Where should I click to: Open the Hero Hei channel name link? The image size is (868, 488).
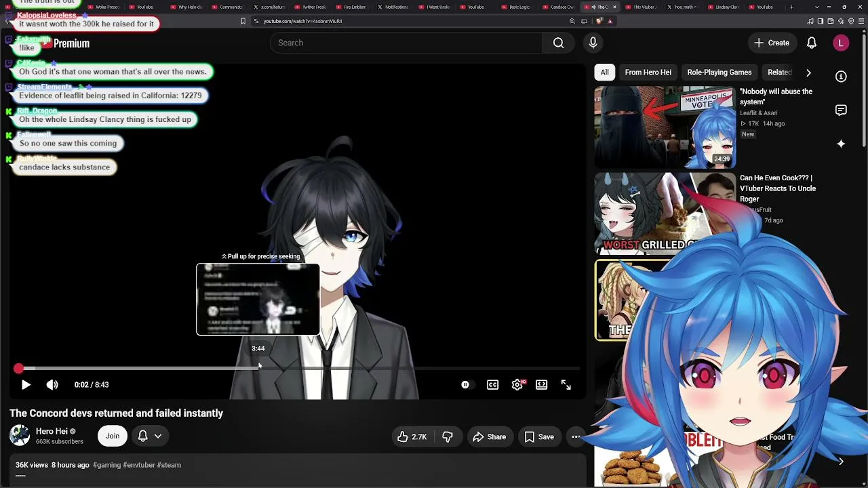pyautogui.click(x=52, y=431)
